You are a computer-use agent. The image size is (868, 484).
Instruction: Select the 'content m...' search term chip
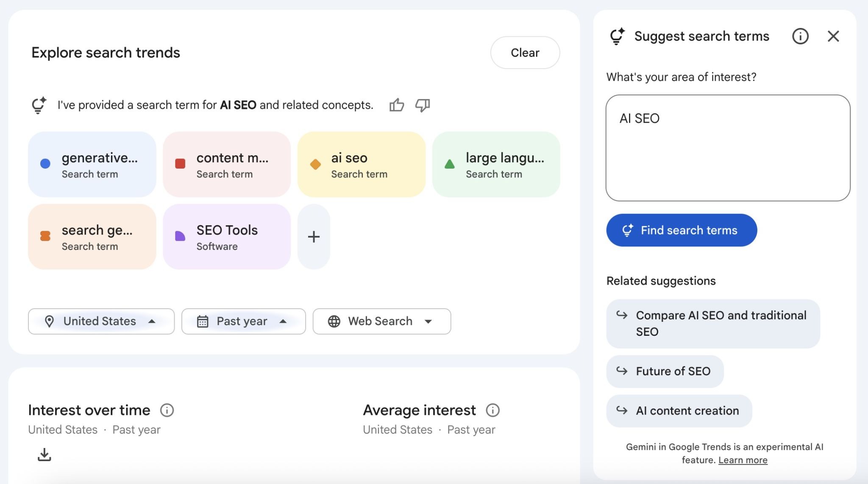(227, 164)
